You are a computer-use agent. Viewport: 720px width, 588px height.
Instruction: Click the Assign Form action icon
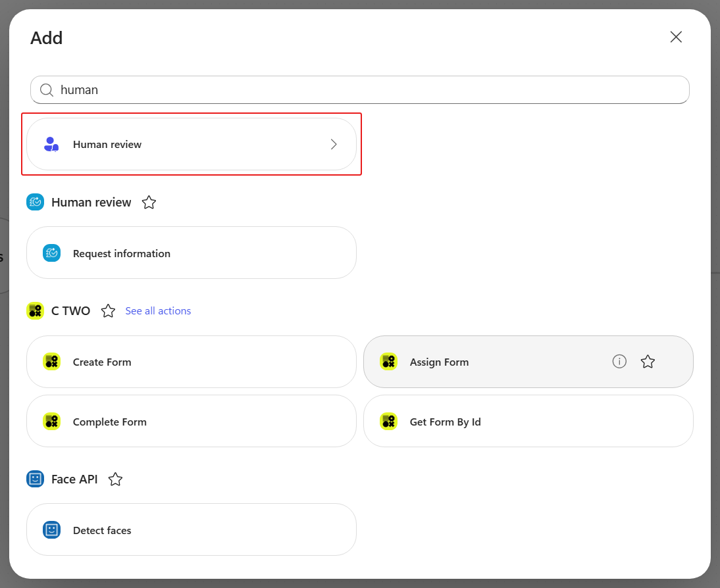point(388,362)
